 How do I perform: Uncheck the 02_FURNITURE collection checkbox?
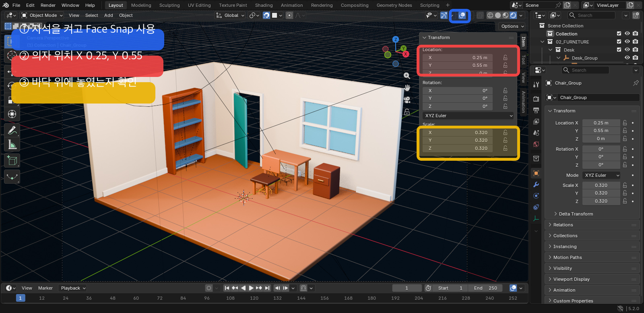[x=619, y=41]
